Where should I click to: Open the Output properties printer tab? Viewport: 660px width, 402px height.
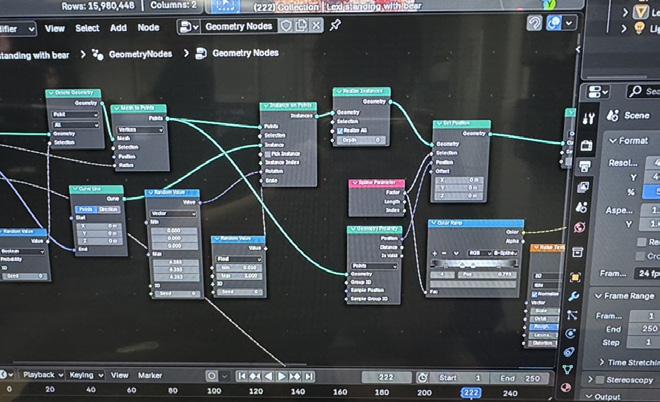tap(585, 167)
